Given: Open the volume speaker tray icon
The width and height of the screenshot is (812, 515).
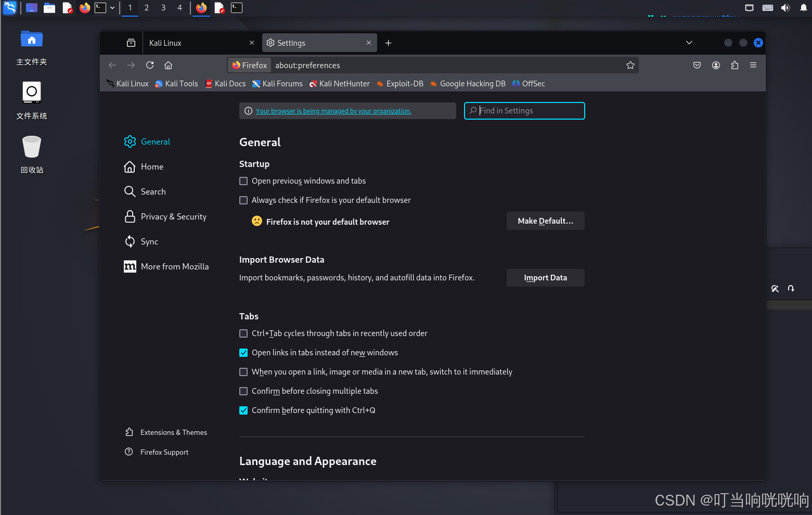Looking at the screenshot, I should 785,8.
